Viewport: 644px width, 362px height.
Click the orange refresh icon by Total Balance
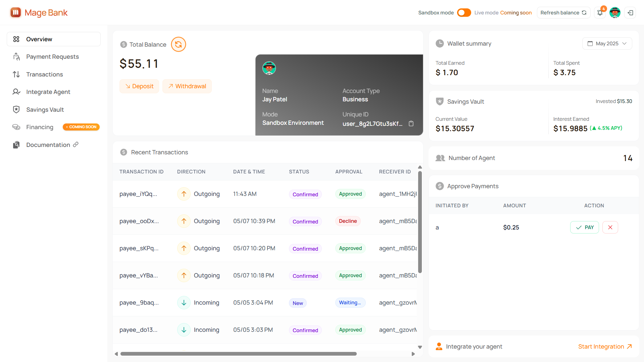click(x=179, y=44)
